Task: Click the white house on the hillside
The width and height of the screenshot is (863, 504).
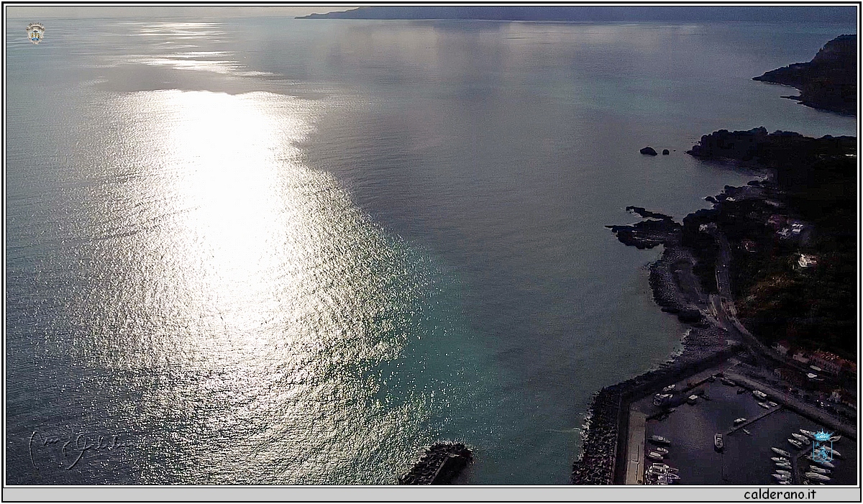Action: [x=806, y=261]
